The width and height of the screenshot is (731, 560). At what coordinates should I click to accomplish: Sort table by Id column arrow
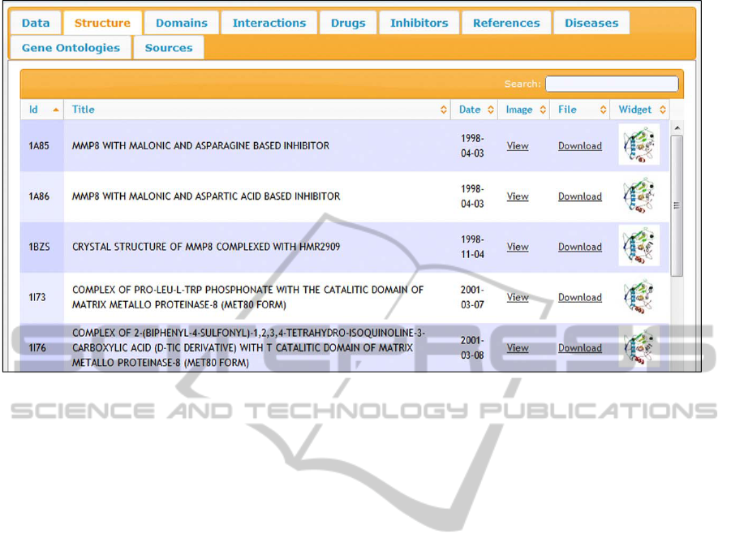[56, 110]
